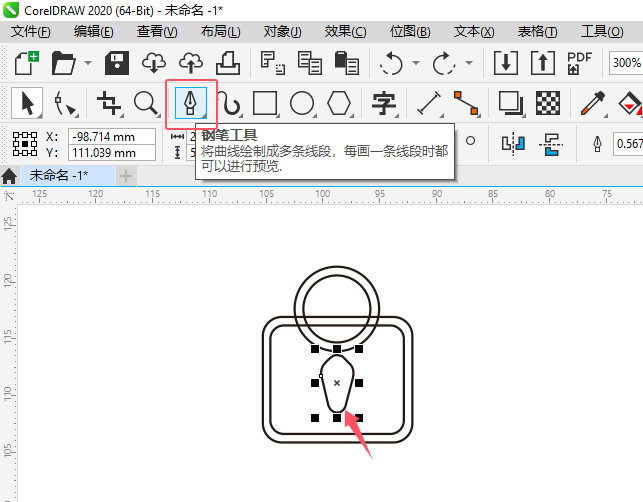This screenshot has width=643, height=502.
Task: Select the Transparency checkerboard tool
Action: click(x=548, y=103)
